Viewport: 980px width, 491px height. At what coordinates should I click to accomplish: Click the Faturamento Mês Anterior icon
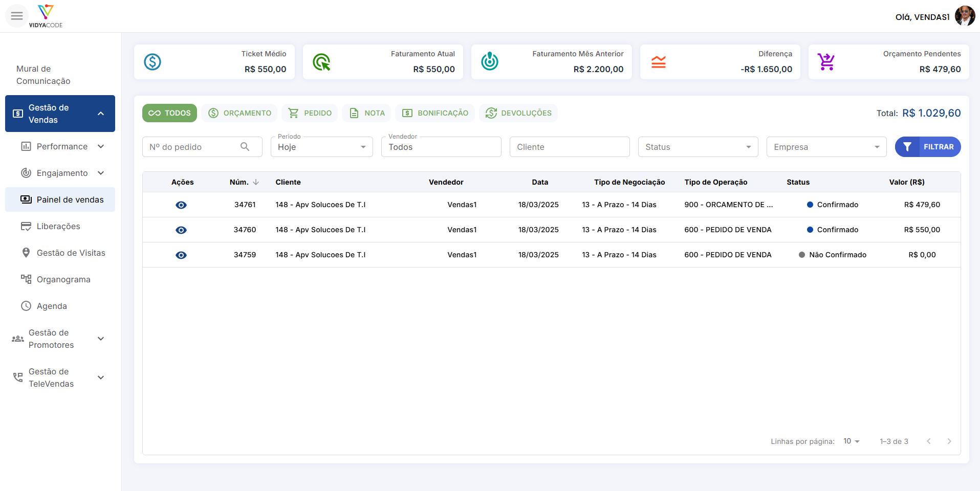pos(490,61)
